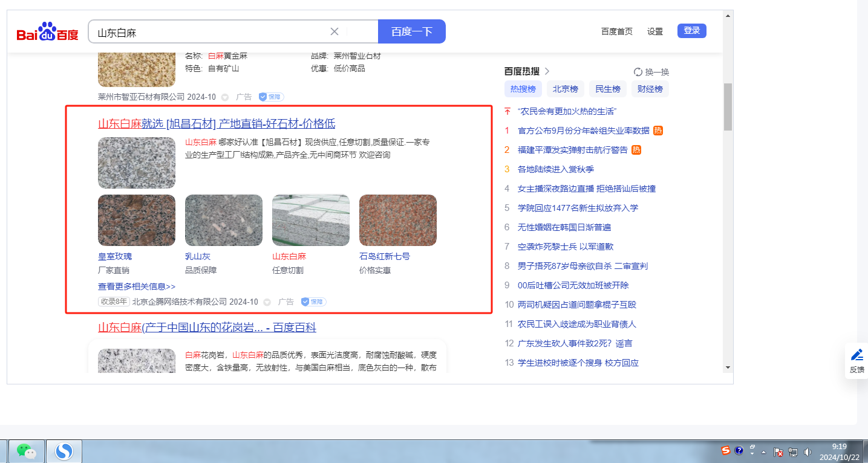Open the 皇室玫瑰 product link
Screen dimensions: 868x463
[x=115, y=256]
